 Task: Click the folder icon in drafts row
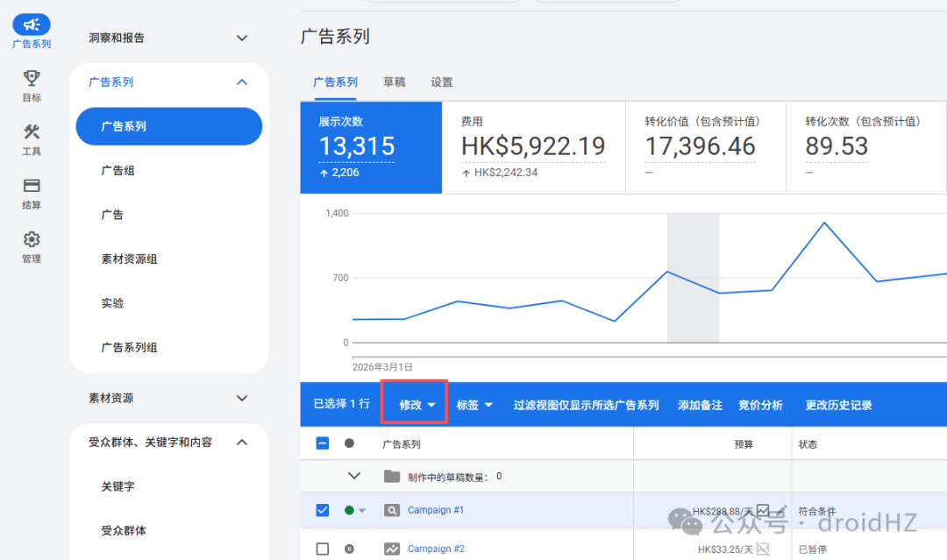[x=392, y=477]
